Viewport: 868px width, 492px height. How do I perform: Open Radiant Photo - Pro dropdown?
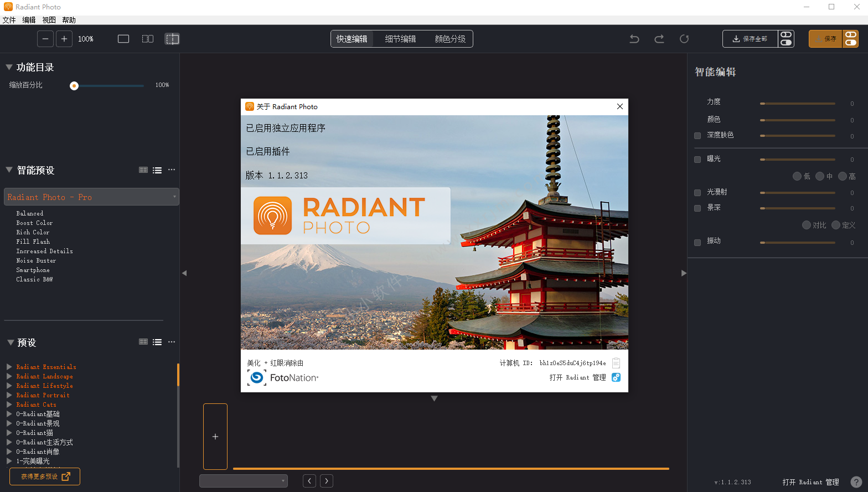pyautogui.click(x=91, y=197)
